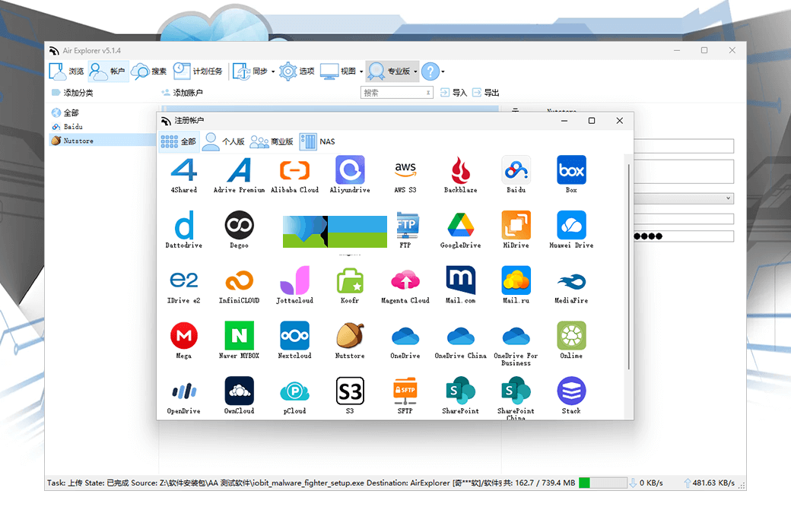This screenshot has height=532, width=791.
Task: Open the 浏览 browse view
Action: click(x=67, y=71)
